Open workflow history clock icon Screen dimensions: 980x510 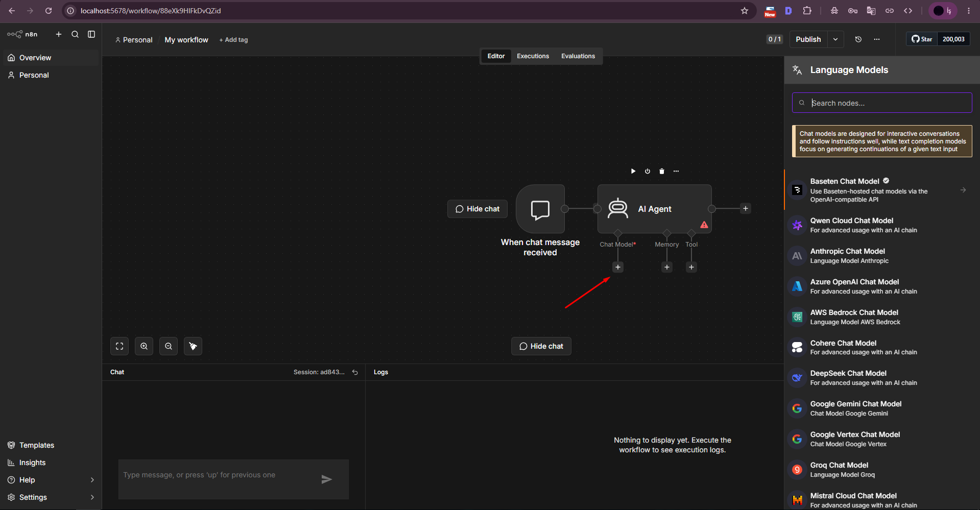858,39
